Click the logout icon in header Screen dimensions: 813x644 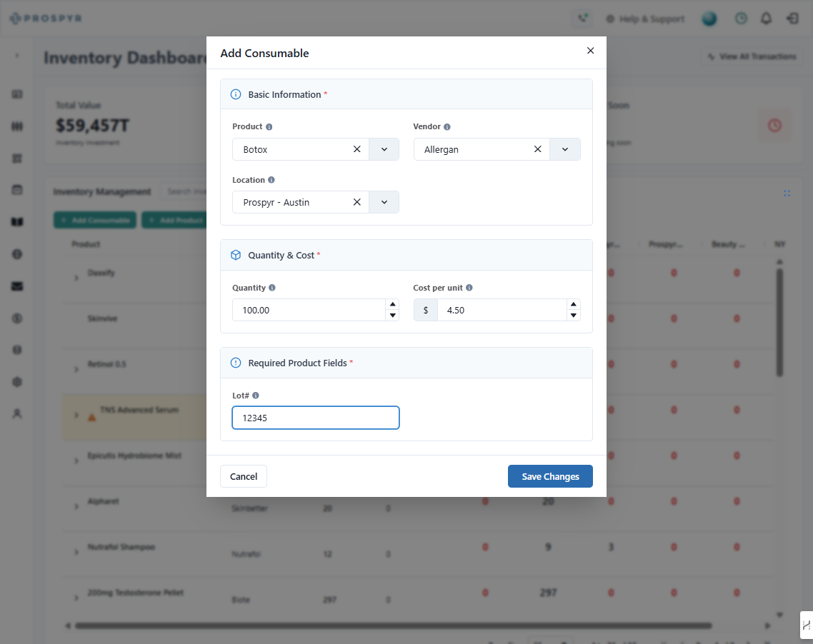(792, 19)
